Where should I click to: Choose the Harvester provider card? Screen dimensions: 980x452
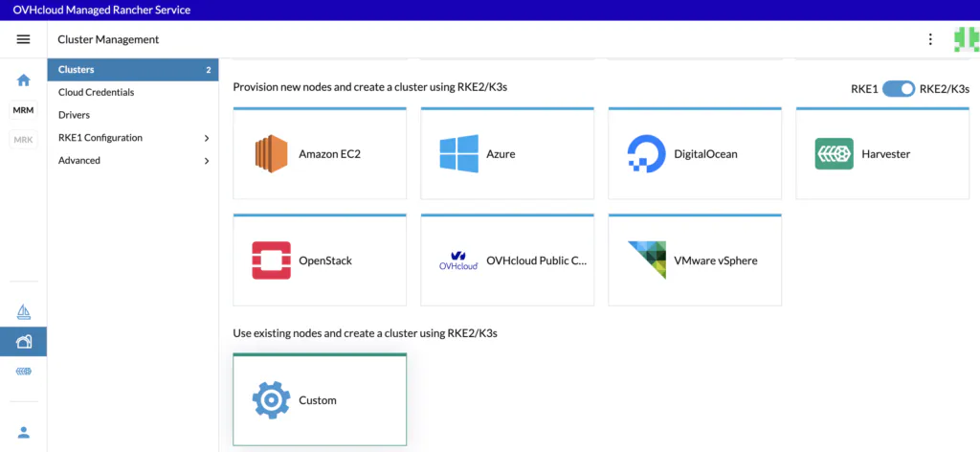[881, 153]
